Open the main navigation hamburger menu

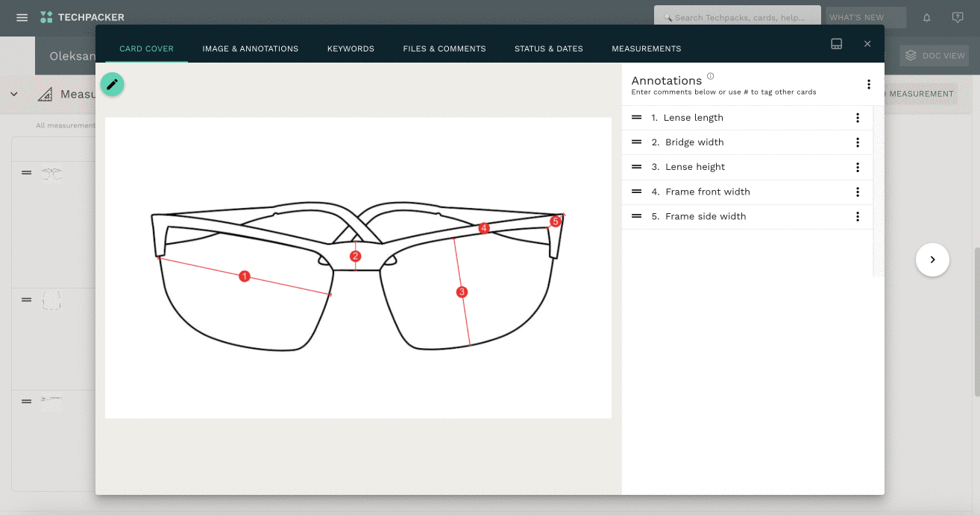pos(21,17)
